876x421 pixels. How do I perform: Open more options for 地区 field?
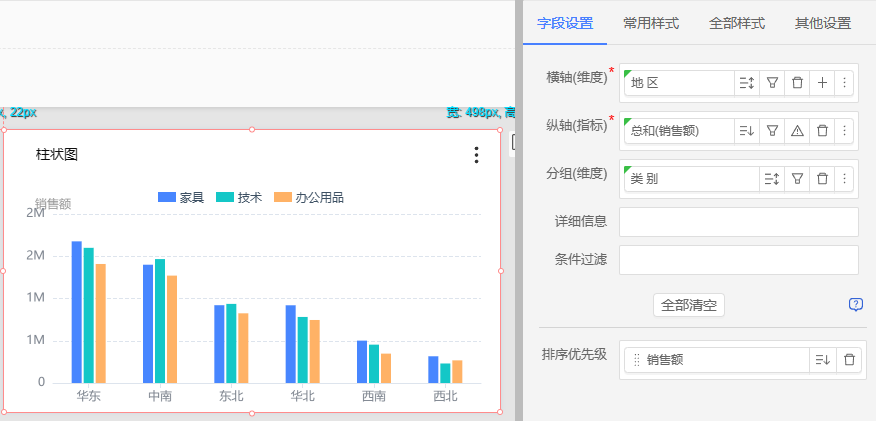(845, 83)
